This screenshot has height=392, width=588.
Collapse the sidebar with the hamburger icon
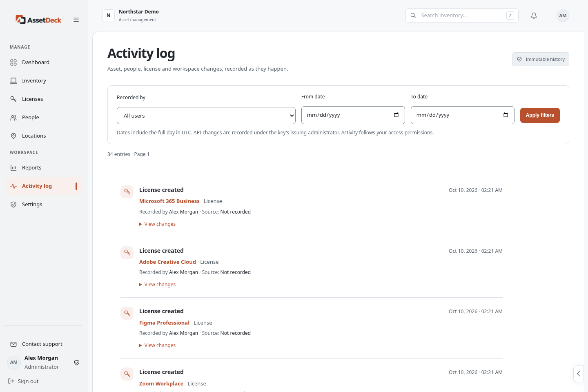[76, 20]
